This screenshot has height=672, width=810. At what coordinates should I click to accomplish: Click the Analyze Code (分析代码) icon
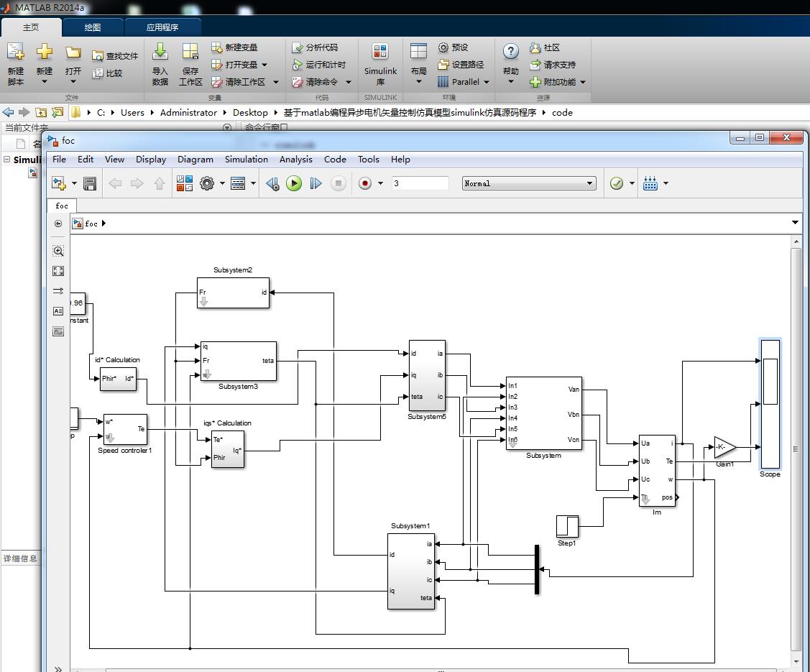297,47
